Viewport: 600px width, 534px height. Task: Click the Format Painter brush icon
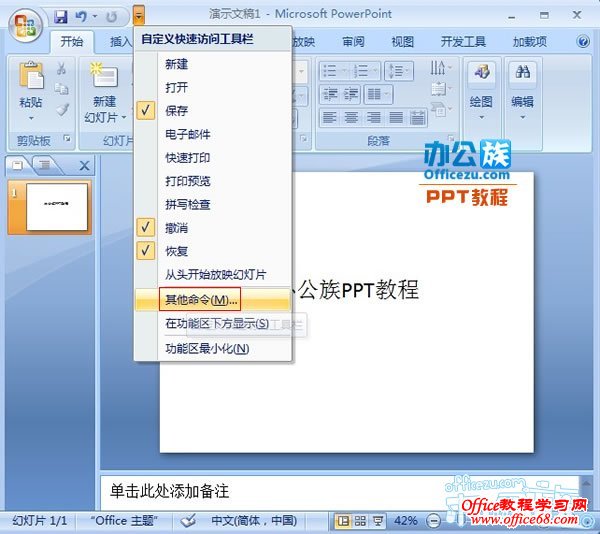point(62,109)
